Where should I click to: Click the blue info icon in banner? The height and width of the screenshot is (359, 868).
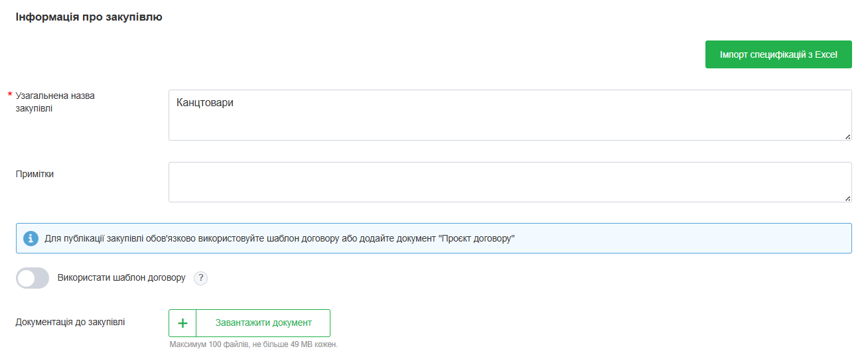coord(31,238)
